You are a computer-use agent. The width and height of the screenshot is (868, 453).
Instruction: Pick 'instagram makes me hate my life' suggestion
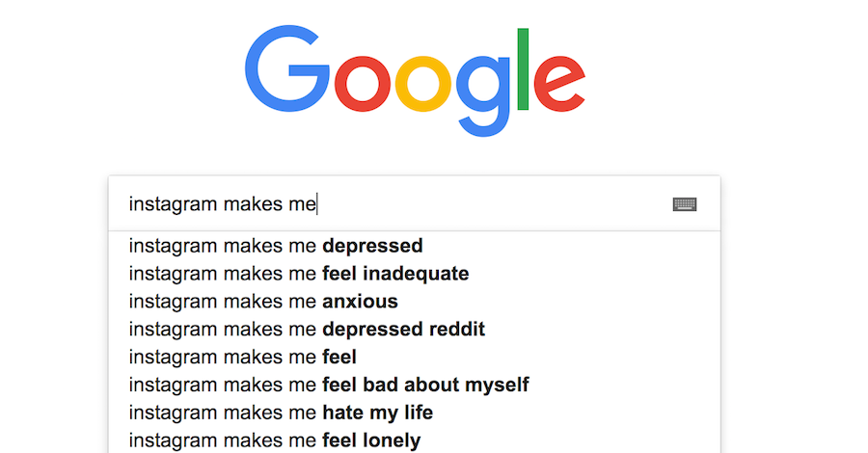415,413
